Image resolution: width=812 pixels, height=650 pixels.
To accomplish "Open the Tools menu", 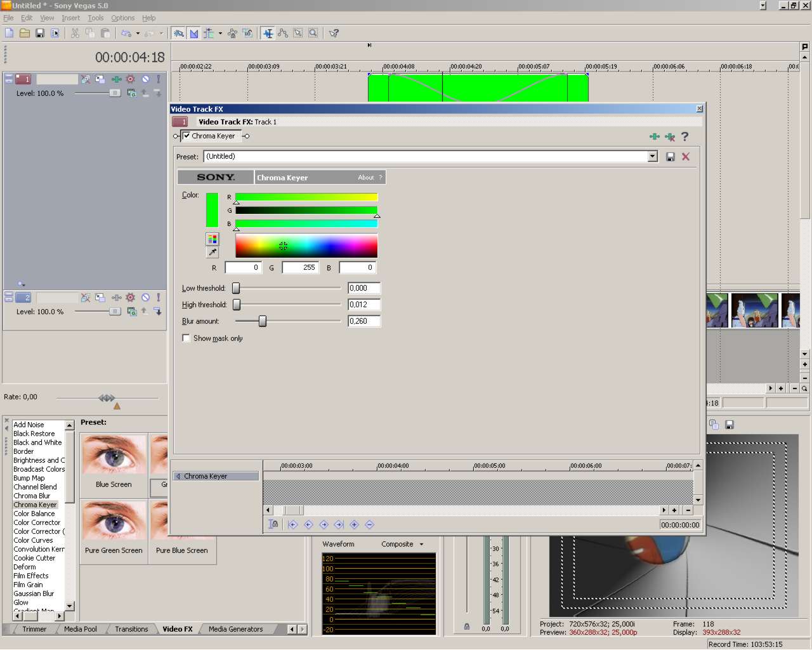I will click(x=96, y=18).
